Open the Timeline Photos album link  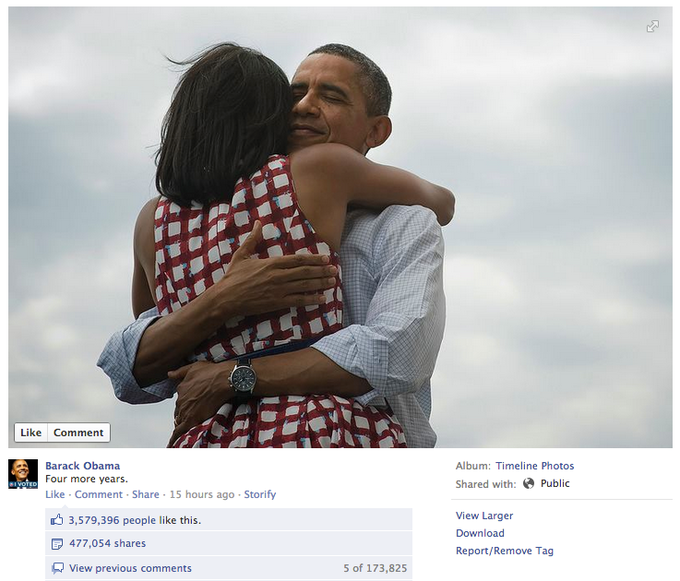pos(535,466)
